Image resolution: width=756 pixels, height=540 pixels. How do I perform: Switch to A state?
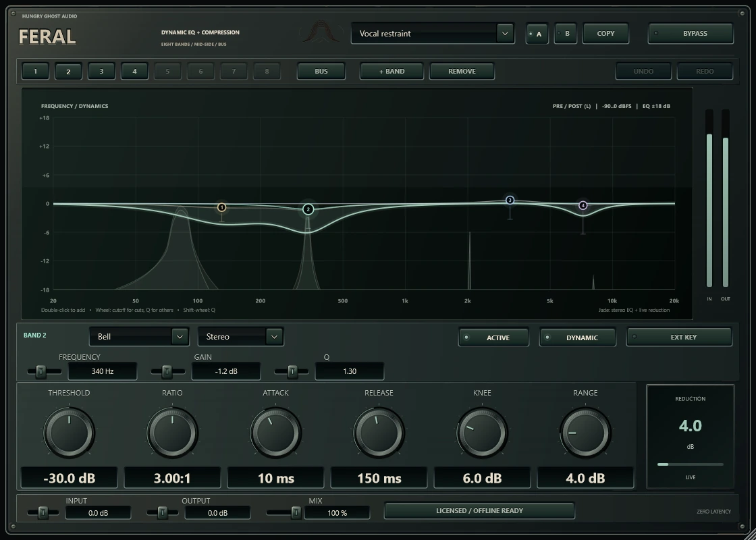pyautogui.click(x=537, y=34)
